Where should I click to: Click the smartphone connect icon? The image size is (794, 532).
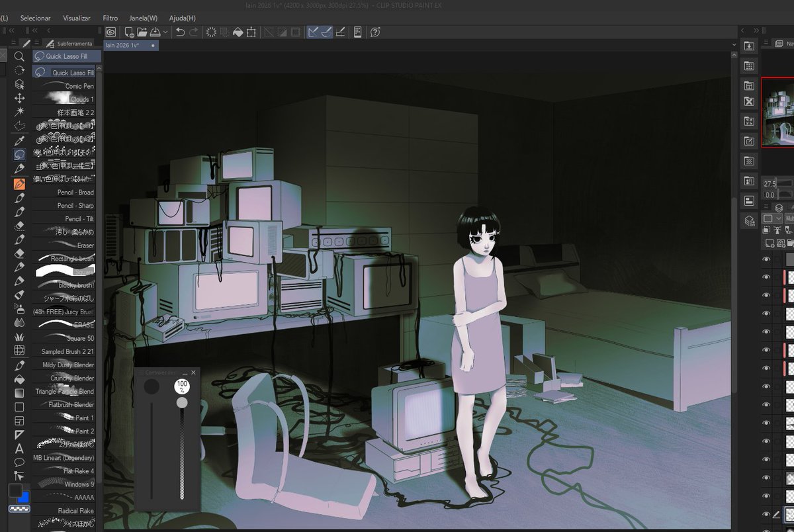pyautogui.click(x=357, y=32)
